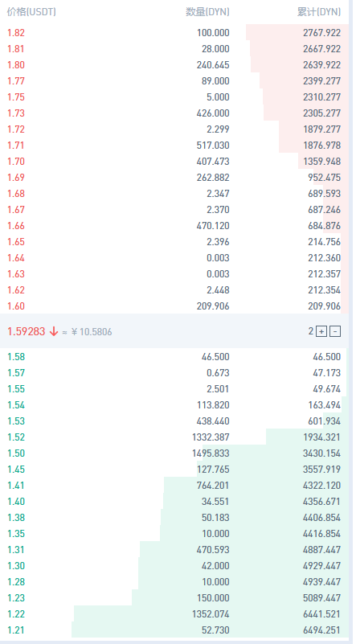Image resolution: width=356 pixels, height=644 pixels.
Task: Click the last price 1.59283
Action: 27,332
